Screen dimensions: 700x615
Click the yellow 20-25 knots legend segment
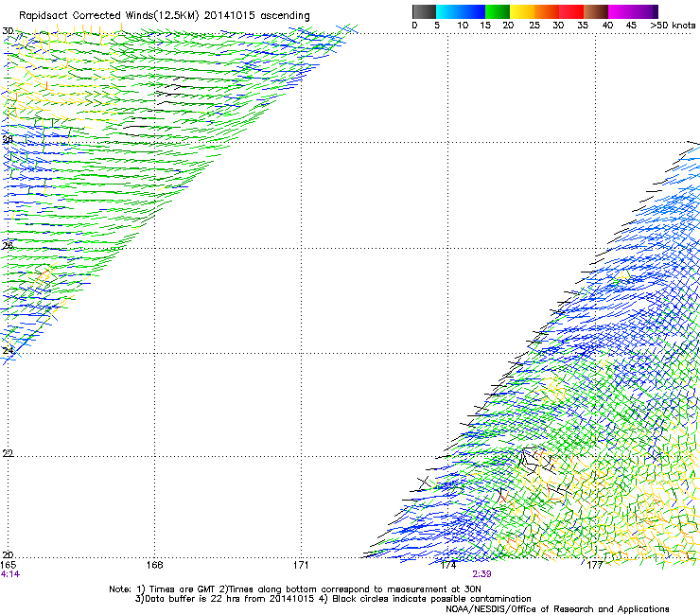522,11
